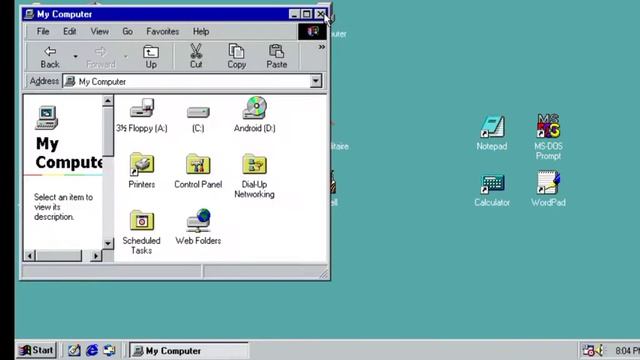Minimize the My Computer window
This screenshot has width=640, height=360.
294,14
